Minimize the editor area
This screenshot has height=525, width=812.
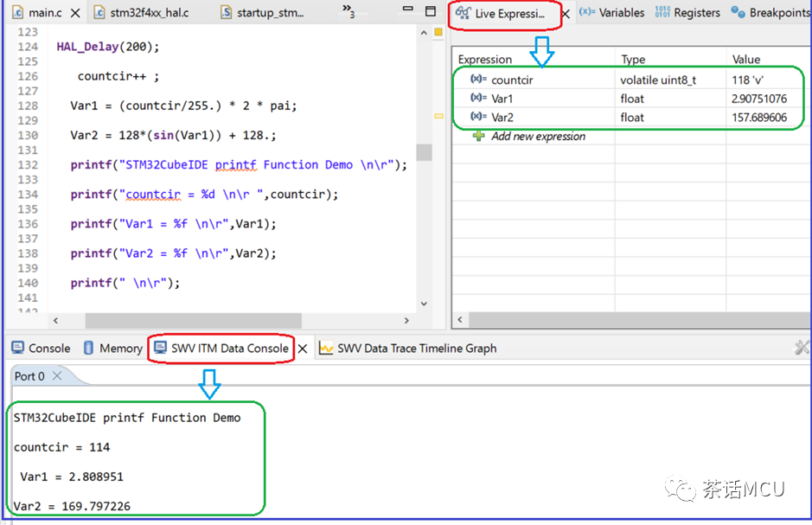408,9
